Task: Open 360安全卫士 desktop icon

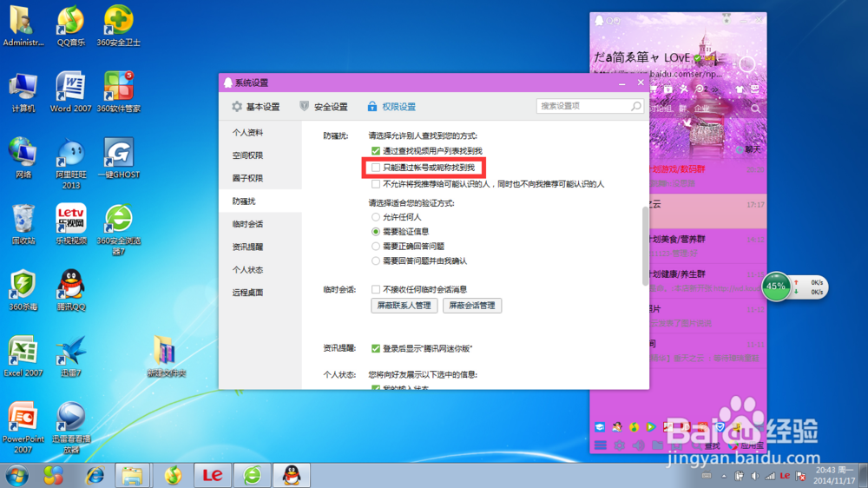Action: coord(118,25)
